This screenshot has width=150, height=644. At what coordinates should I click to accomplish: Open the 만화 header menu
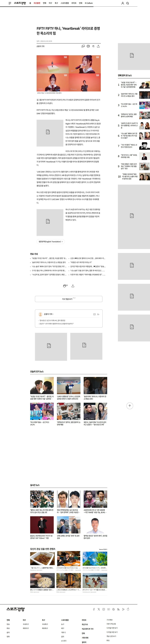pyautogui.click(x=80, y=3)
